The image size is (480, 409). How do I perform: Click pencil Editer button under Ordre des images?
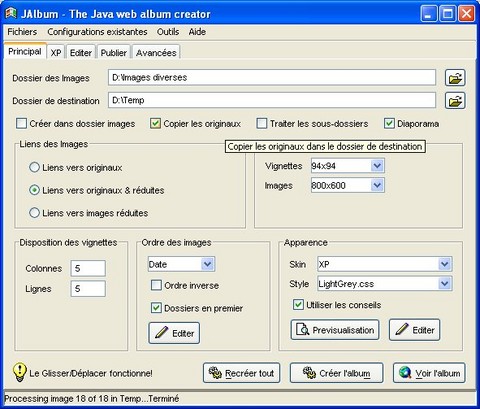[174, 333]
